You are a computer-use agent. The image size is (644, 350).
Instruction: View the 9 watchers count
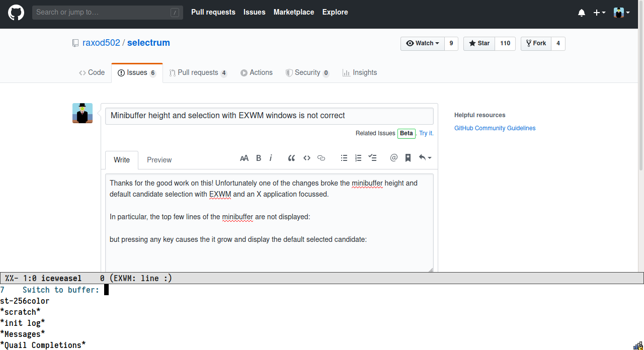[x=451, y=43]
